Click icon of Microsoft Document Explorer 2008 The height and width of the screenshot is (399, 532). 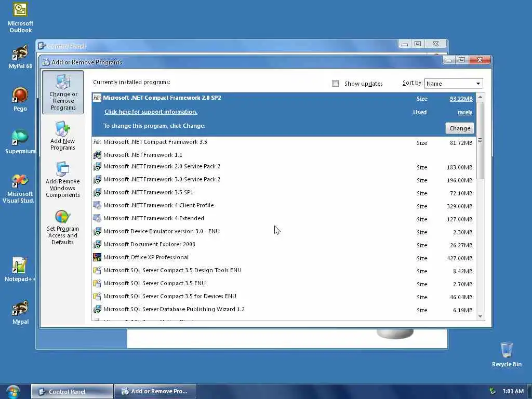[x=97, y=244]
